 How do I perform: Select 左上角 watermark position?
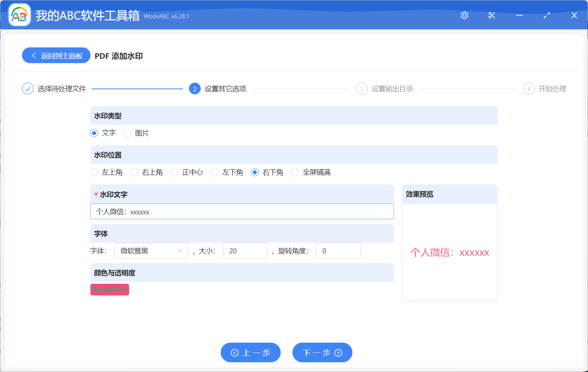point(94,172)
